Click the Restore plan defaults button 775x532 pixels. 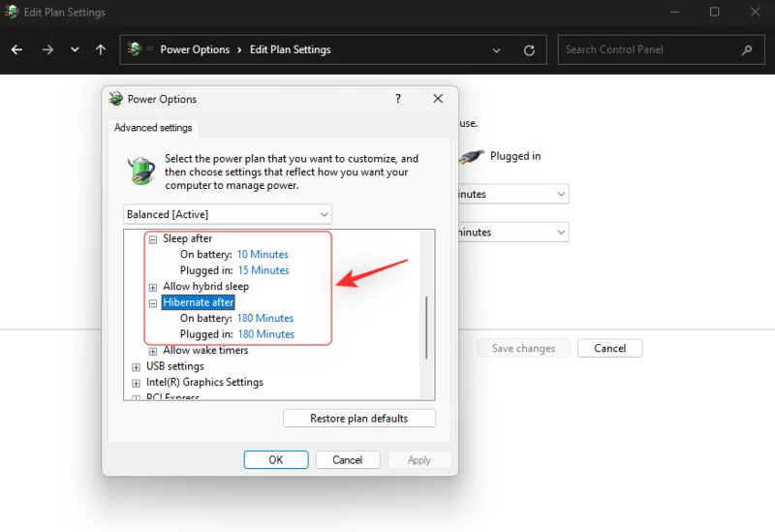click(x=358, y=419)
